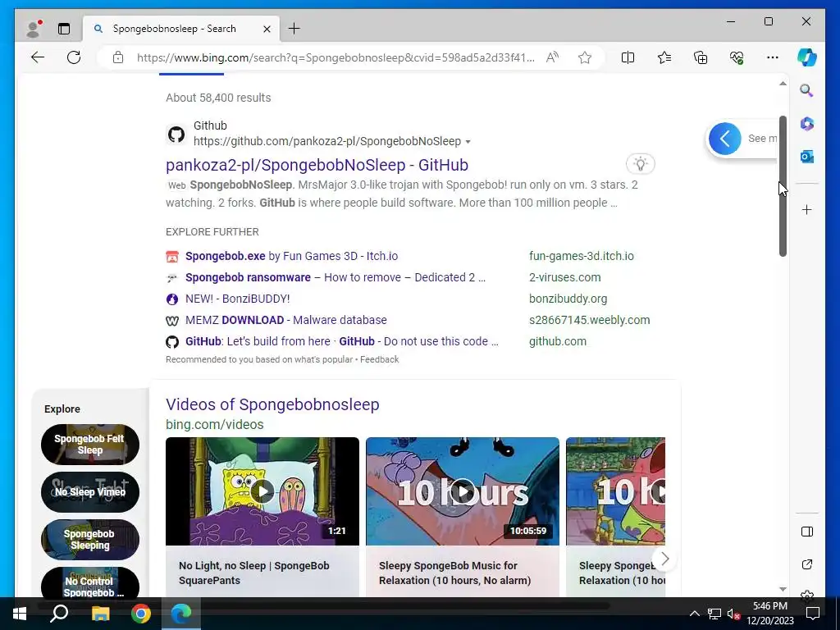Open GitHub Let's build from here link
Screen dimensions: 840x630
(x=342, y=342)
